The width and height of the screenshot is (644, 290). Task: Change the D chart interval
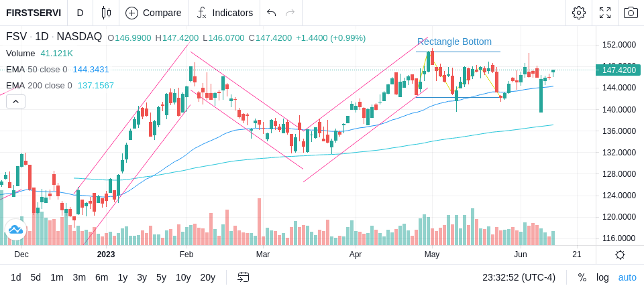pyautogui.click(x=80, y=13)
